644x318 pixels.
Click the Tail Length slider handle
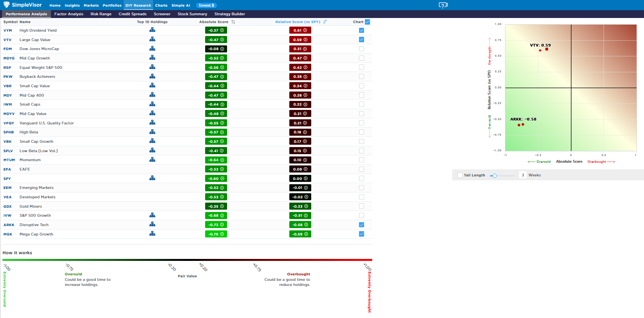click(x=494, y=176)
